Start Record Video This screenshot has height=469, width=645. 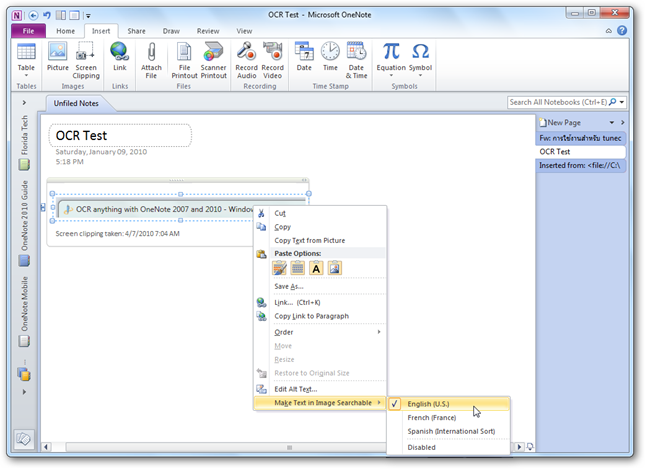(272, 60)
